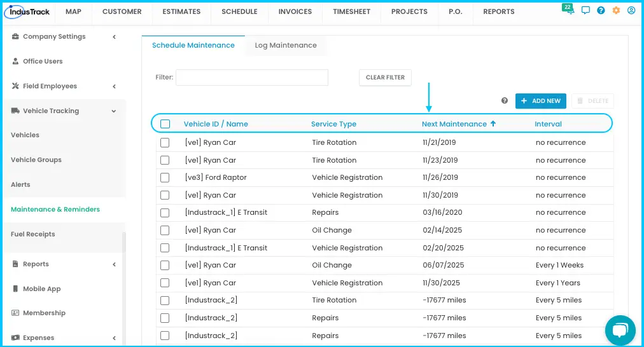Image resolution: width=644 pixels, height=347 pixels.
Task: Check the Industrack_2 Tire Rotation row checkbox
Action: click(165, 300)
